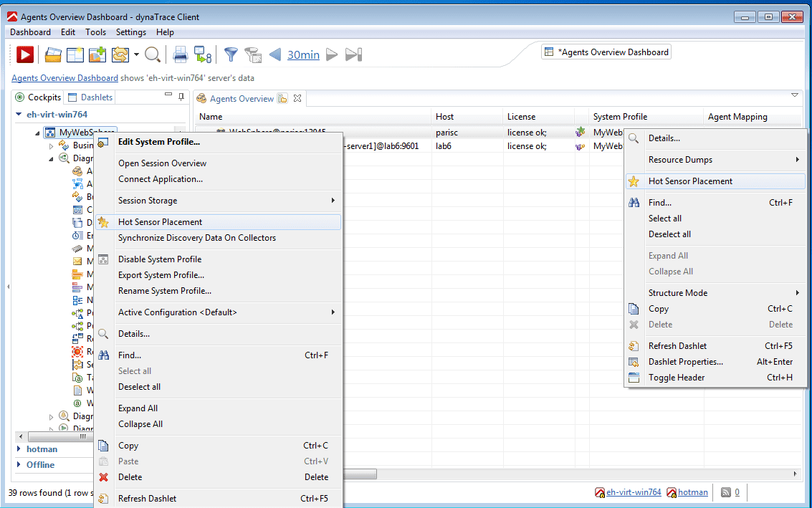This screenshot has height=508, width=812.
Task: Open Active Configuration <Default> submenu
Action: coord(218,312)
